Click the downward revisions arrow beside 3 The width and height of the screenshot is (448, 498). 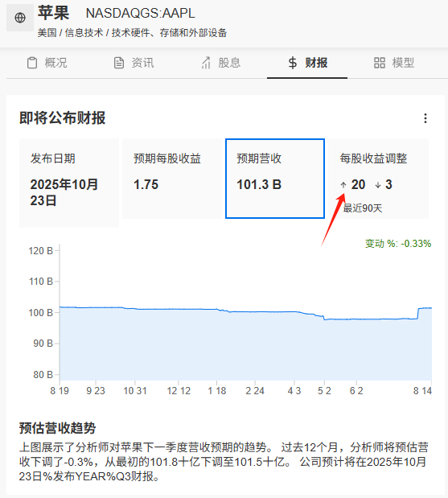point(378,185)
